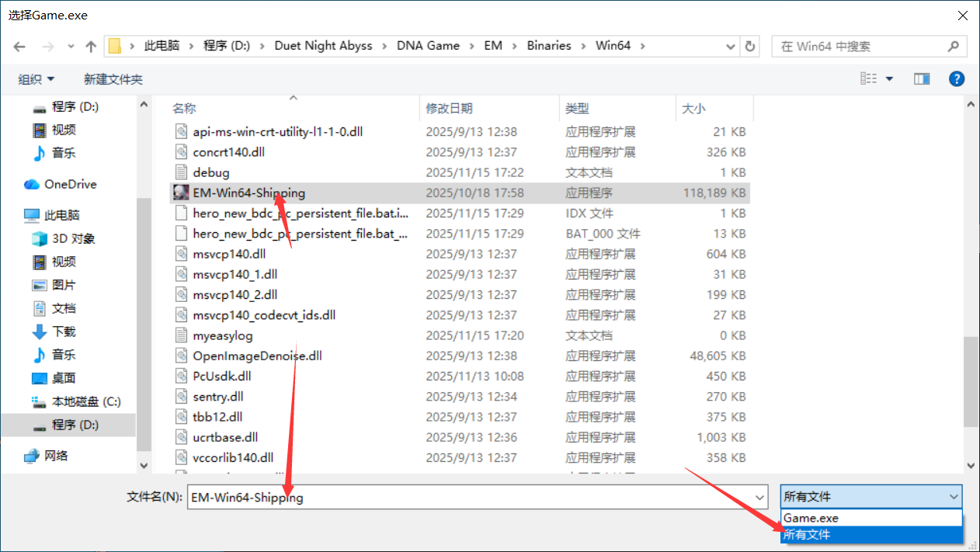Toggle the preview pane icon

pos(922,78)
